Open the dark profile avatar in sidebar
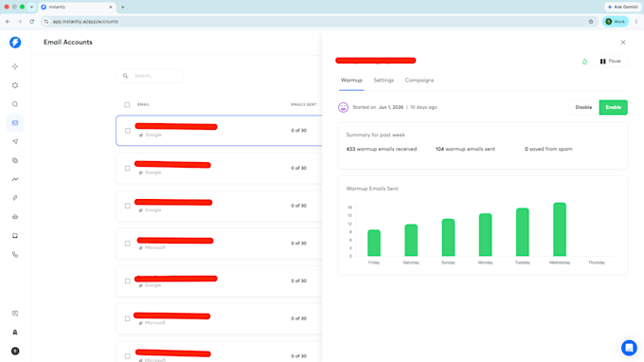 [15, 351]
